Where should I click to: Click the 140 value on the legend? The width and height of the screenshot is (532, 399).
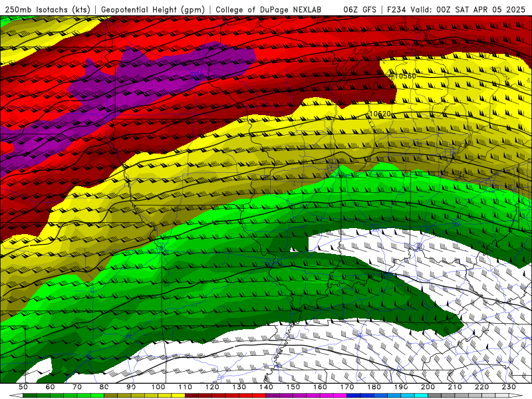click(x=266, y=387)
